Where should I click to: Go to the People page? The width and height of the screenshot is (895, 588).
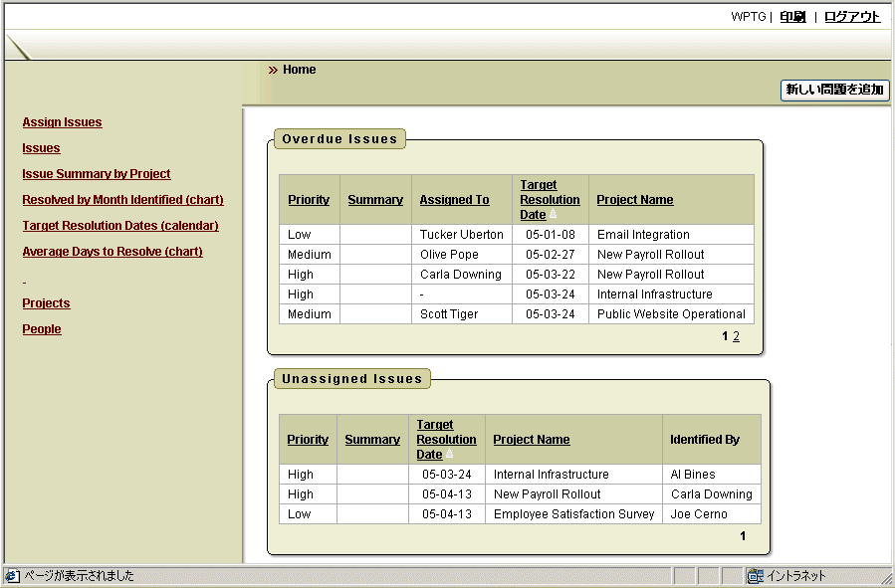(x=42, y=329)
